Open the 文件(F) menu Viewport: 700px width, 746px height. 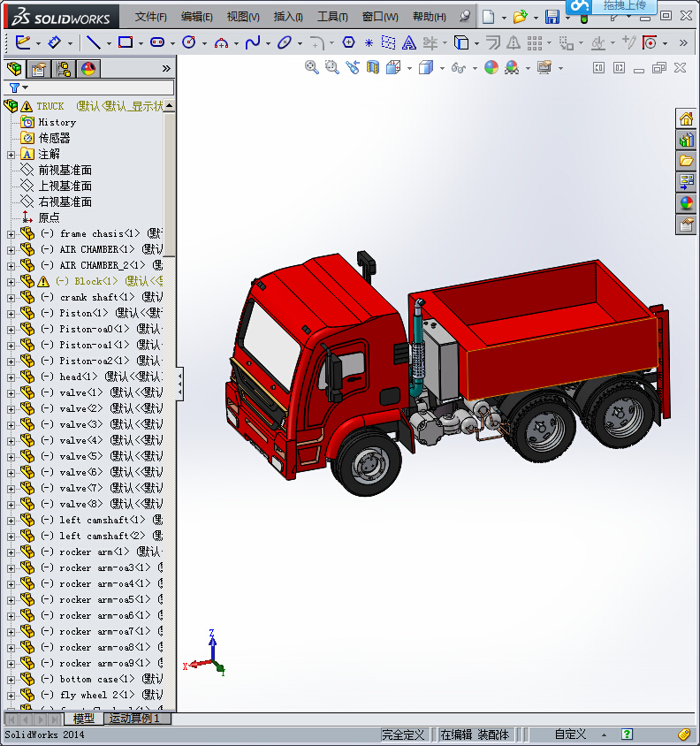click(x=151, y=17)
